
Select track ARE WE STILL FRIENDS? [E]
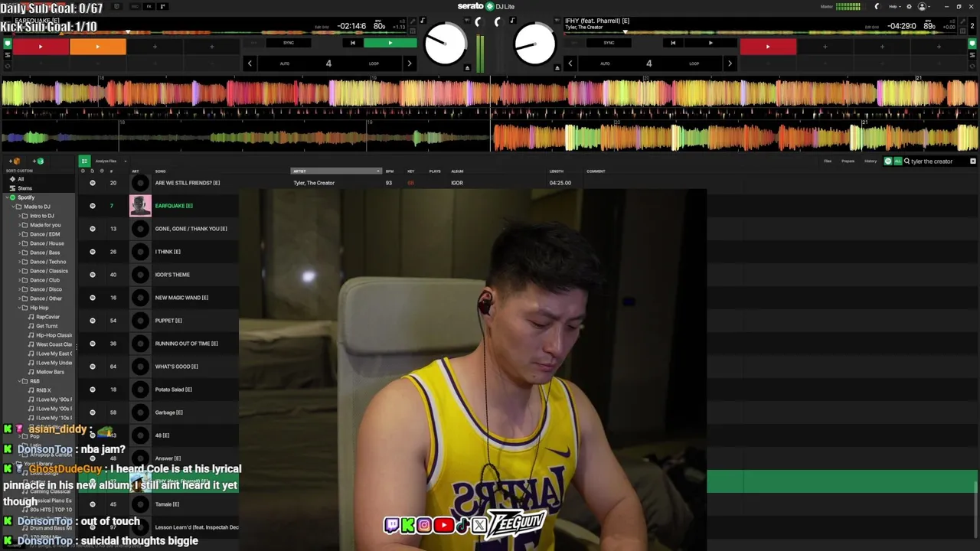[187, 183]
